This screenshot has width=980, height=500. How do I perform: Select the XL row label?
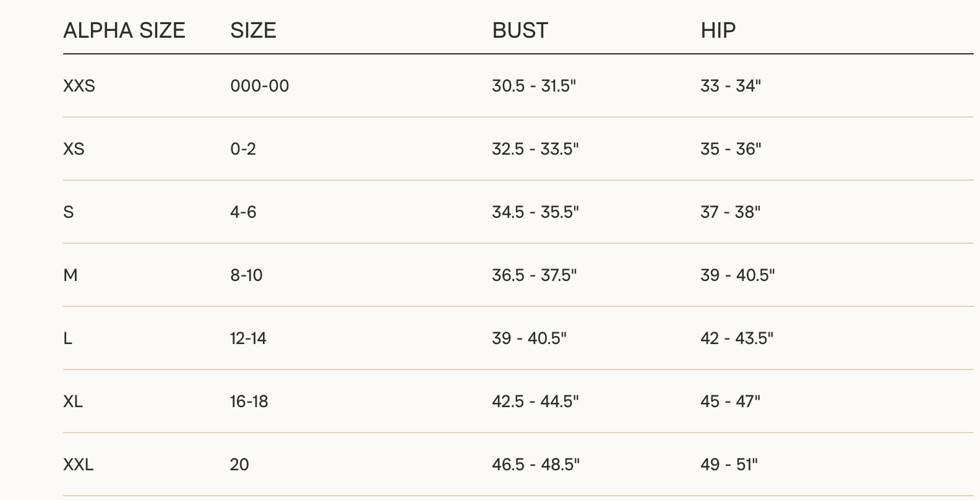(73, 401)
